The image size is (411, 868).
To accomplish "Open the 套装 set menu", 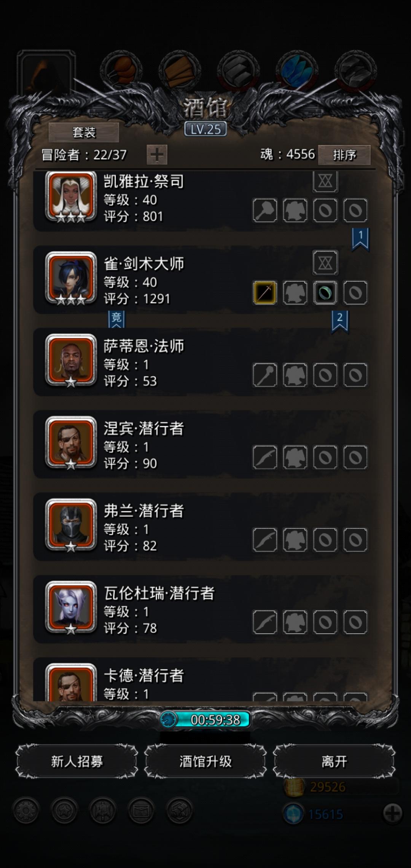I will (84, 132).
